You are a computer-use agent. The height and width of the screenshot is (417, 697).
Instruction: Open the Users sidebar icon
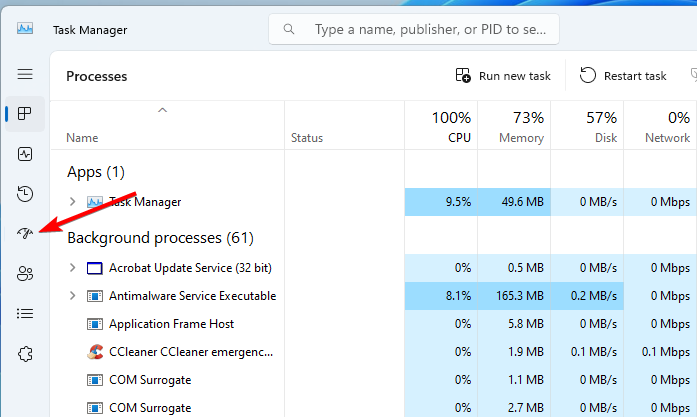[x=25, y=273]
